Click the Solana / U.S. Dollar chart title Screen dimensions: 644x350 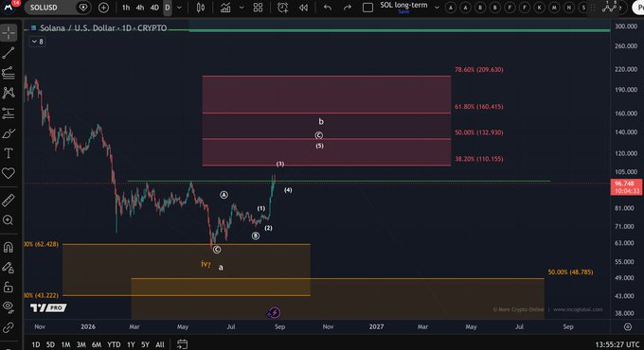point(103,27)
